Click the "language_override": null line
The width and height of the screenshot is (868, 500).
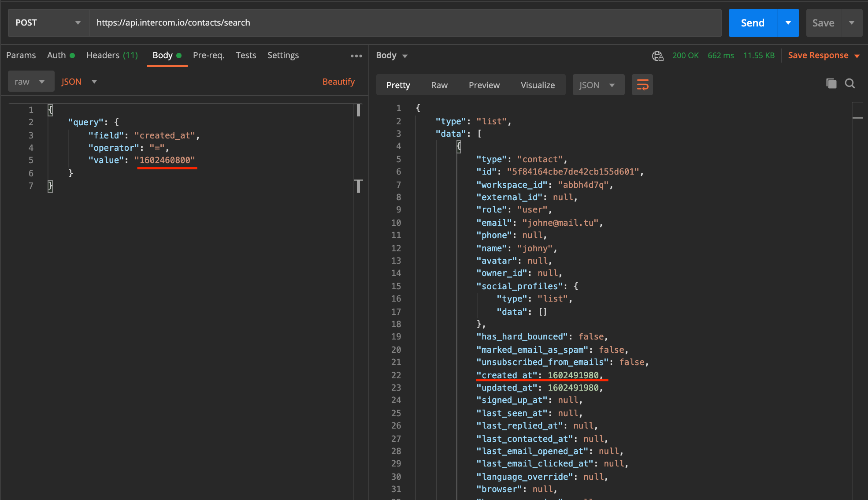click(542, 477)
